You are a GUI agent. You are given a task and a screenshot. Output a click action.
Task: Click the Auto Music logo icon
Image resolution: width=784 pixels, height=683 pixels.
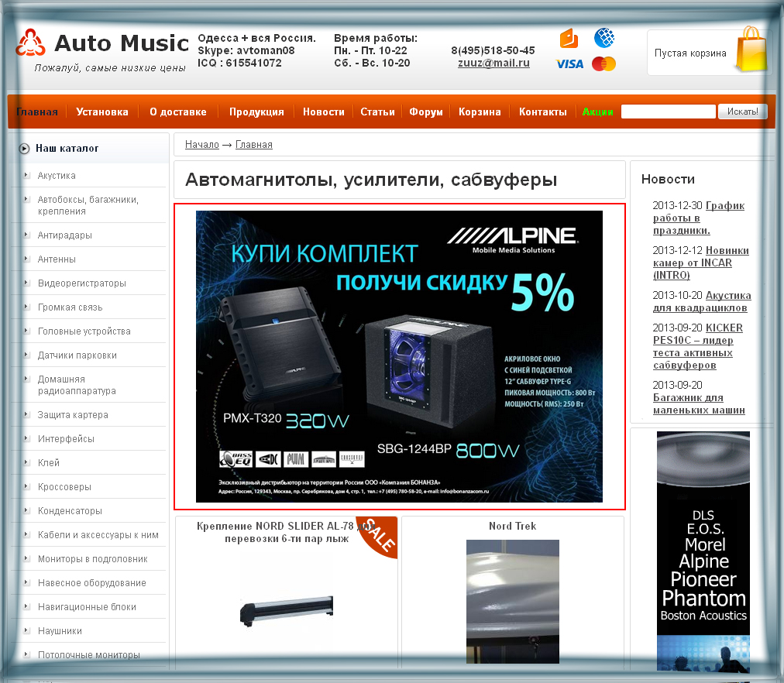[x=30, y=43]
